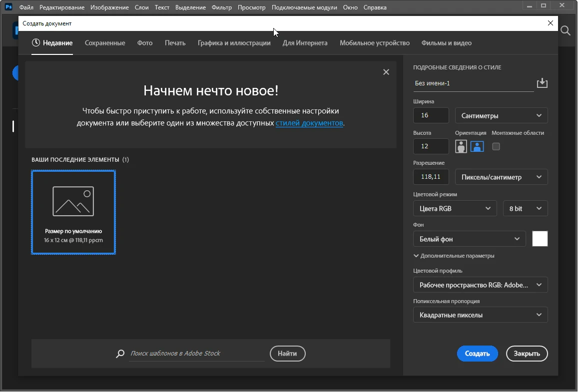
Task: Switch to the Печать tab
Action: pos(175,43)
